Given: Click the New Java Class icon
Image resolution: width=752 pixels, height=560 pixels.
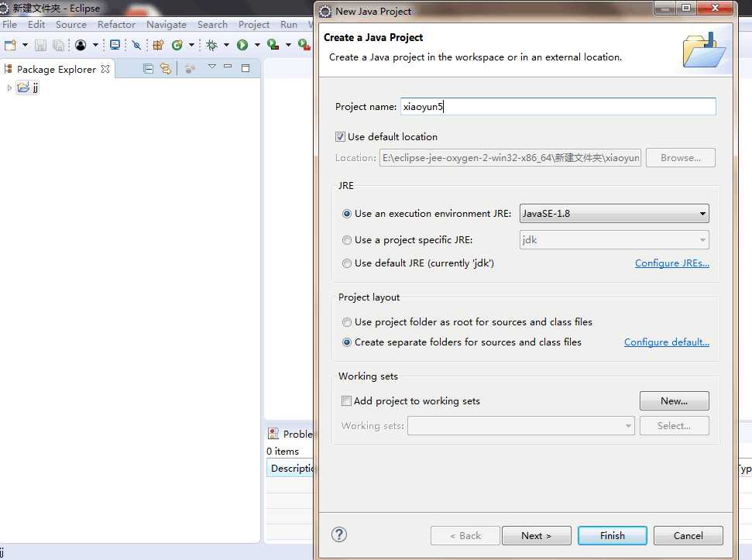Looking at the screenshot, I should 177,45.
